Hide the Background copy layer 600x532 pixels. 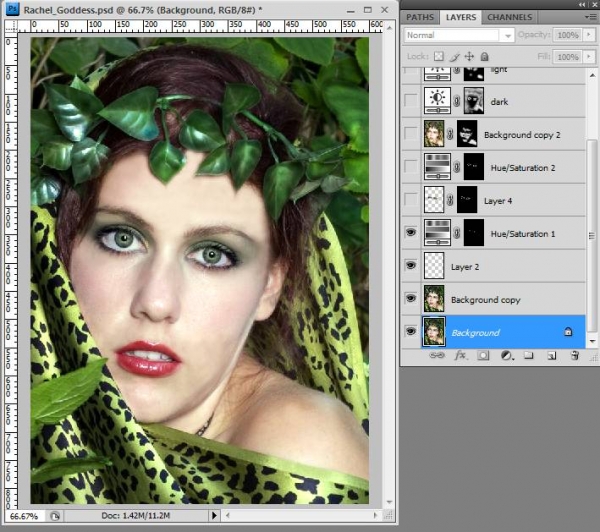point(411,299)
